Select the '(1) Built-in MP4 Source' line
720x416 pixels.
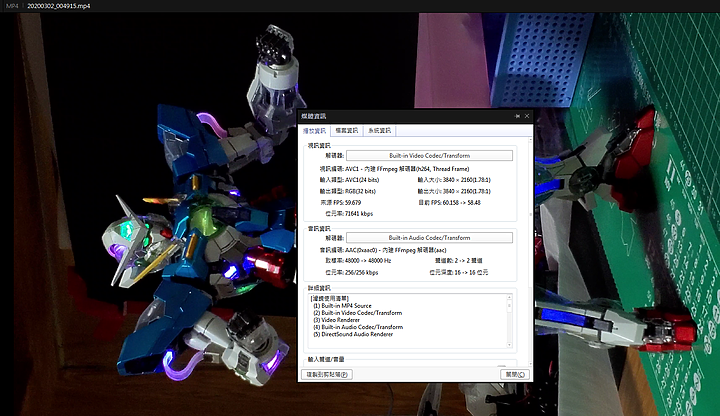[x=342, y=306]
